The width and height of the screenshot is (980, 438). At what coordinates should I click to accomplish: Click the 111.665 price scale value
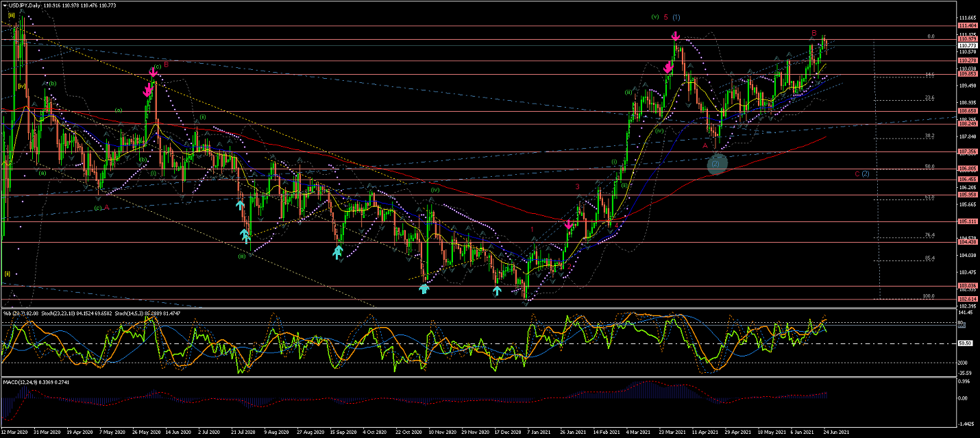pyautogui.click(x=967, y=18)
